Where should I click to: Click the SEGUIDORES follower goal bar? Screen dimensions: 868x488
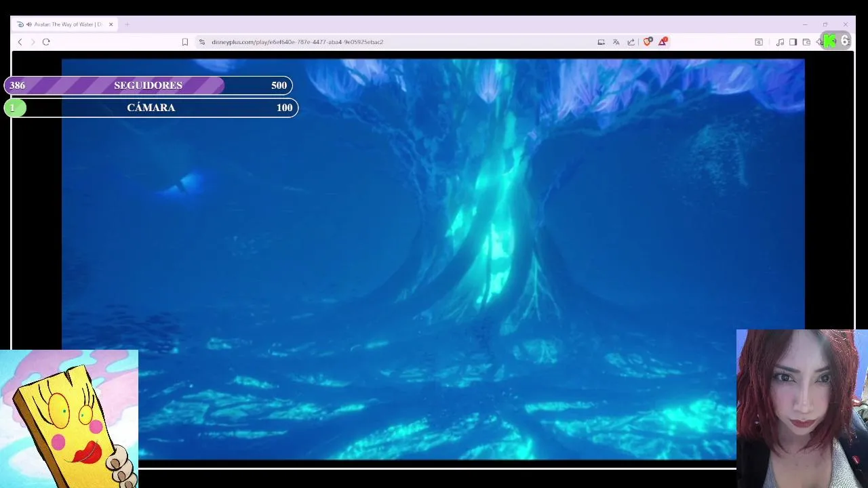[x=149, y=85]
